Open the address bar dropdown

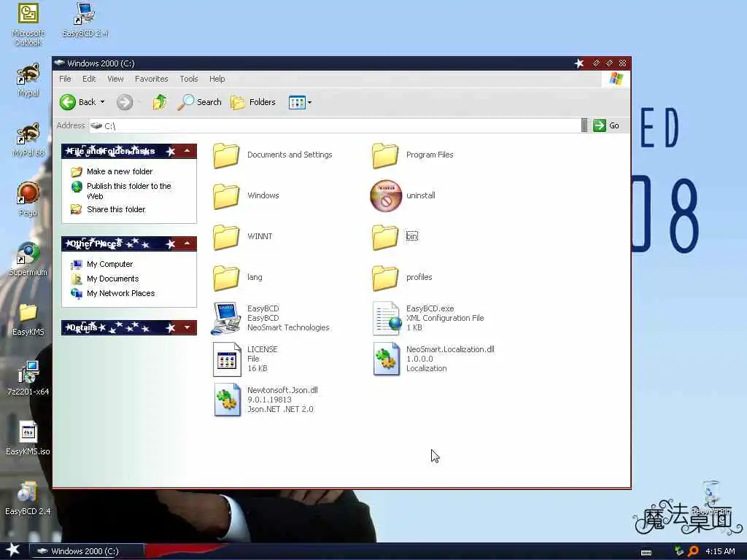click(x=584, y=125)
